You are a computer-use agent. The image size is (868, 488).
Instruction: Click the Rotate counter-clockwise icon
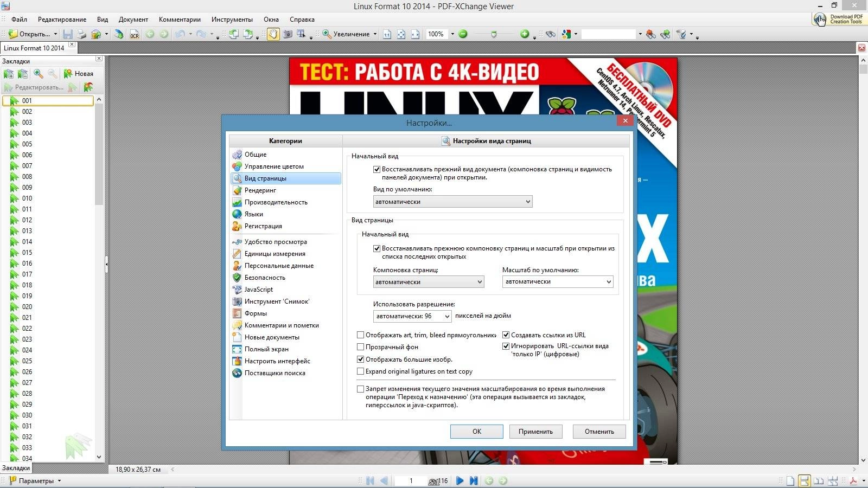click(233, 34)
